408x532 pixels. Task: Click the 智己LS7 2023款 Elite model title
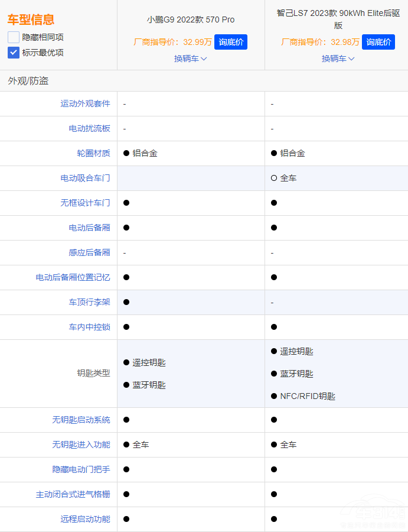click(x=338, y=19)
